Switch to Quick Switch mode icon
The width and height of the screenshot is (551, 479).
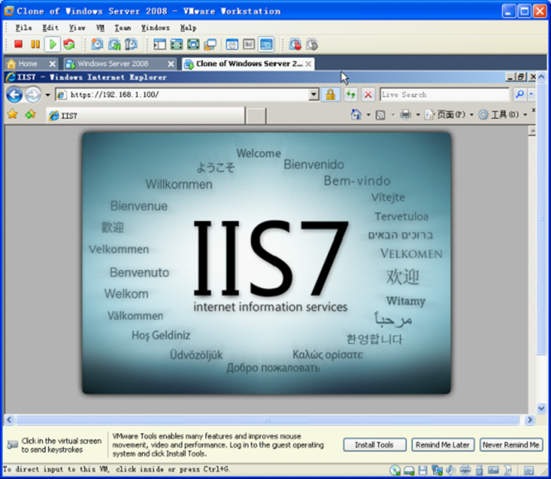coord(193,44)
